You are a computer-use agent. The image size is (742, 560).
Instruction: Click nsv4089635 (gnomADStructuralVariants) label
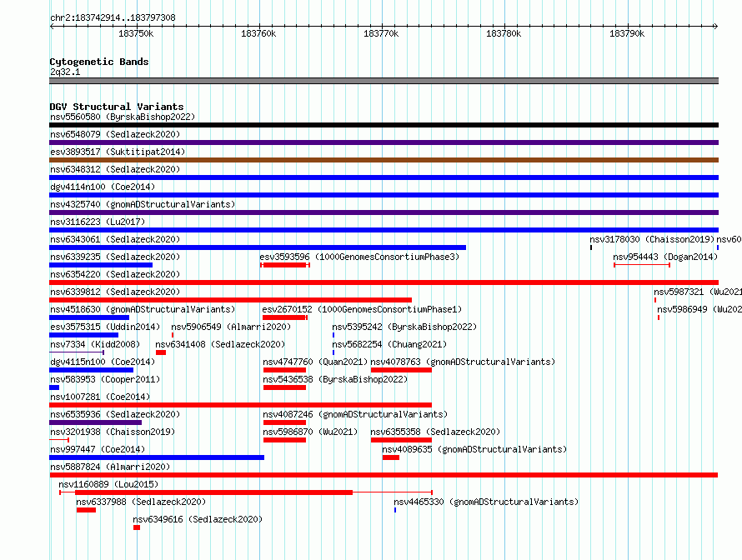[x=474, y=449]
